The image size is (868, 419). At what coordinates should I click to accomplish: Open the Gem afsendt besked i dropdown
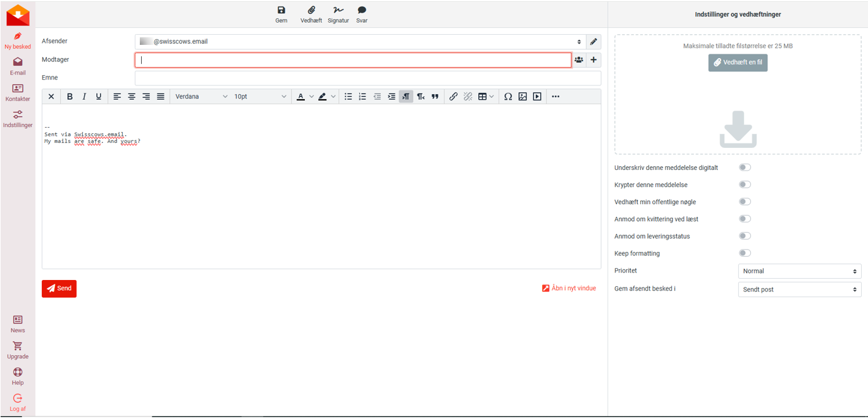pos(800,289)
